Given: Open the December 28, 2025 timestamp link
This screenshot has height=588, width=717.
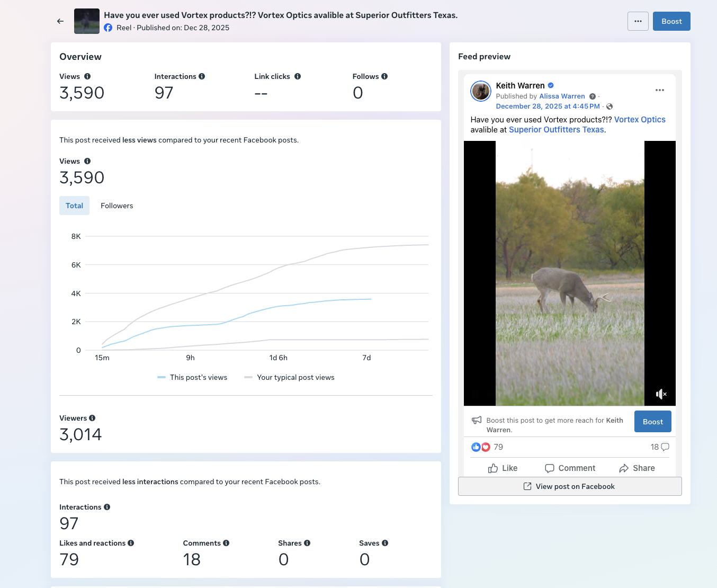Looking at the screenshot, I should pyautogui.click(x=548, y=106).
